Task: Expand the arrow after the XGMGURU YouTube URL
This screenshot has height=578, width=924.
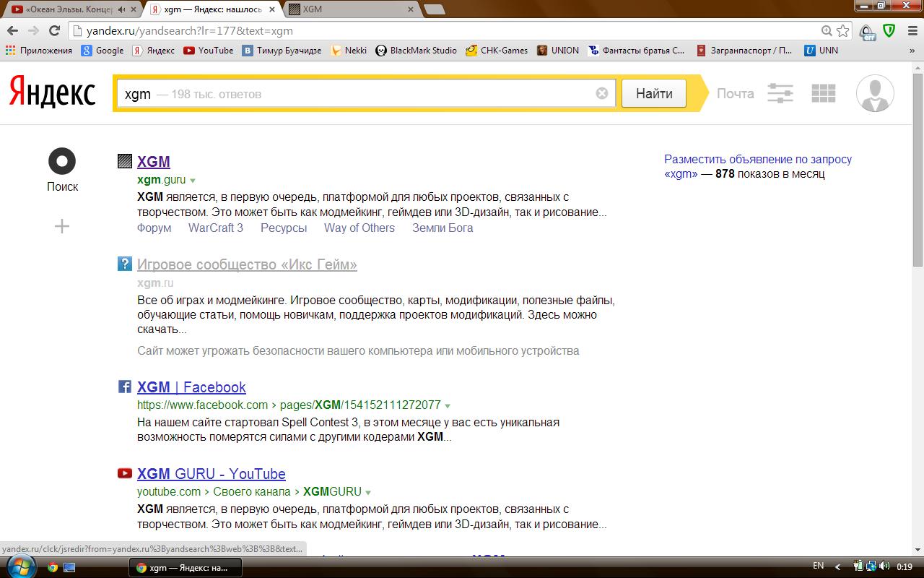Action: point(368,492)
